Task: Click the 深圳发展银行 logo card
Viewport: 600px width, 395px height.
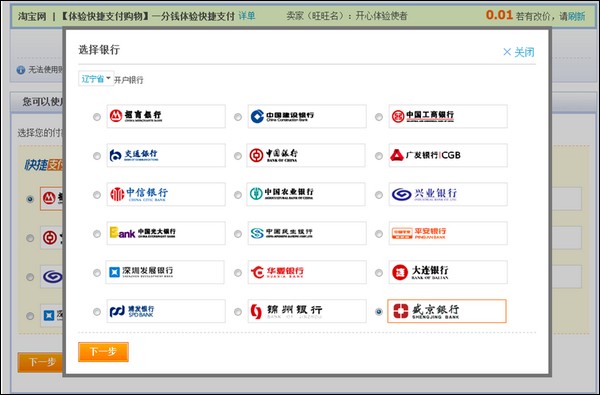Action: click(x=165, y=272)
